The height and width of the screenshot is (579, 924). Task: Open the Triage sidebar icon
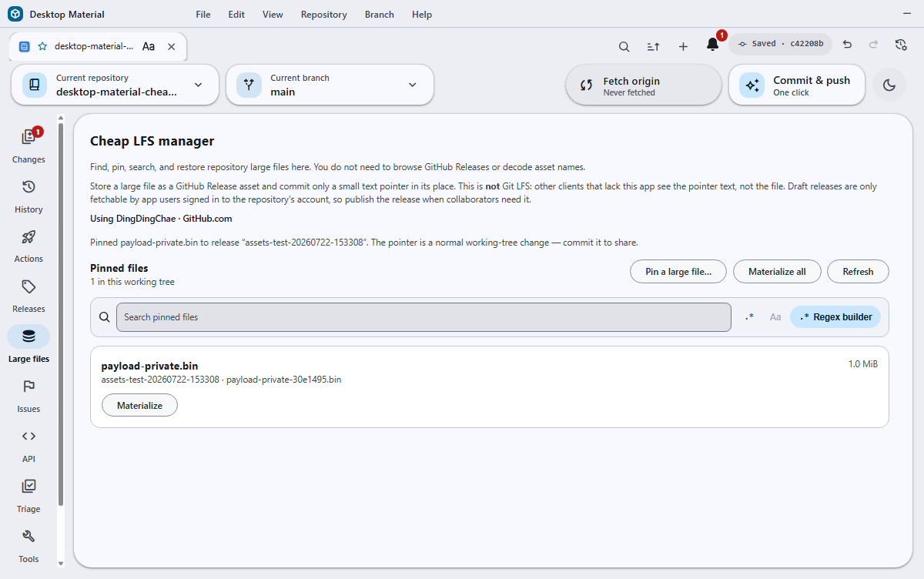[x=28, y=486]
